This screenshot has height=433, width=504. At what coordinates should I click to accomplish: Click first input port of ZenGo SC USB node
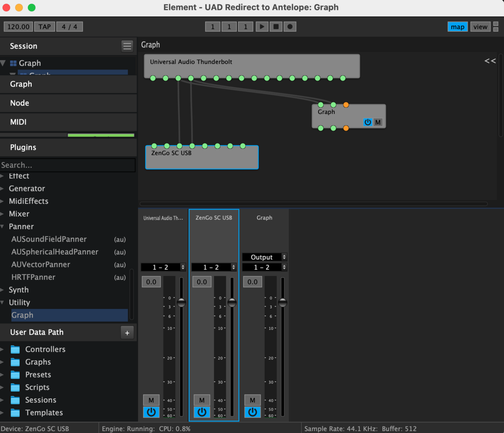[x=154, y=146]
